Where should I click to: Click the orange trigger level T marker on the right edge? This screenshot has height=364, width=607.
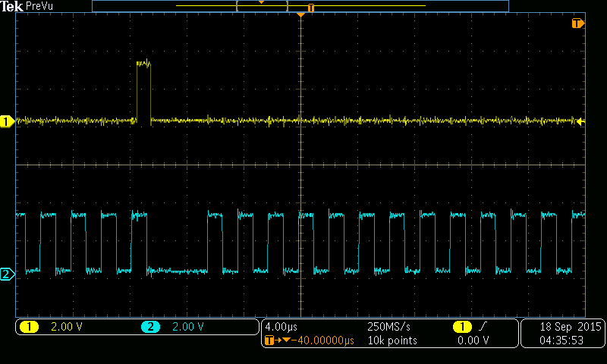(577, 24)
